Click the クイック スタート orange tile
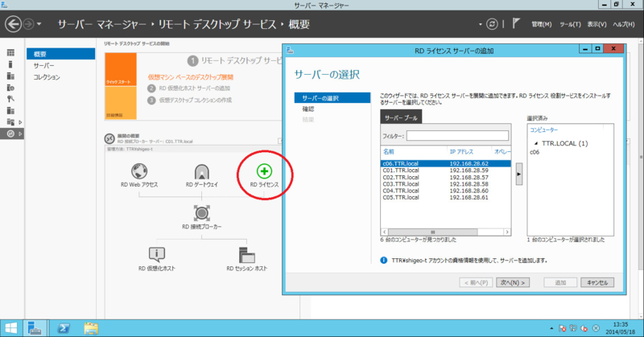This screenshot has width=644, height=337. [121, 69]
